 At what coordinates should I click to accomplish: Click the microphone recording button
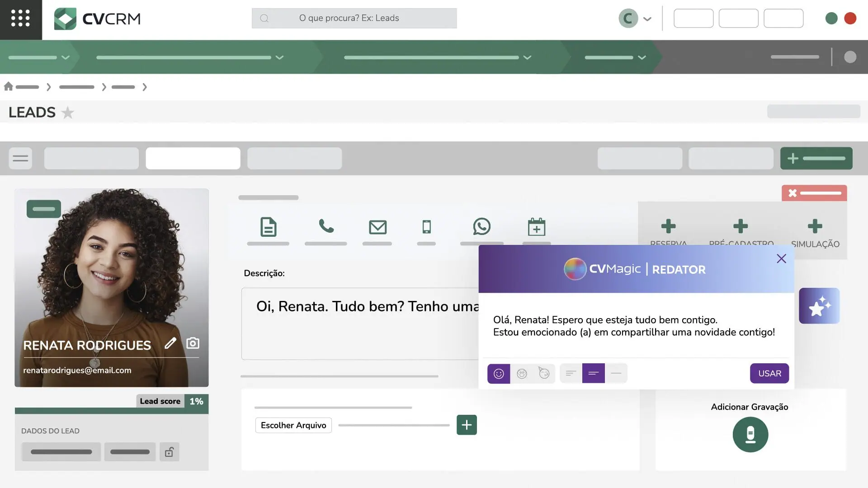(750, 434)
